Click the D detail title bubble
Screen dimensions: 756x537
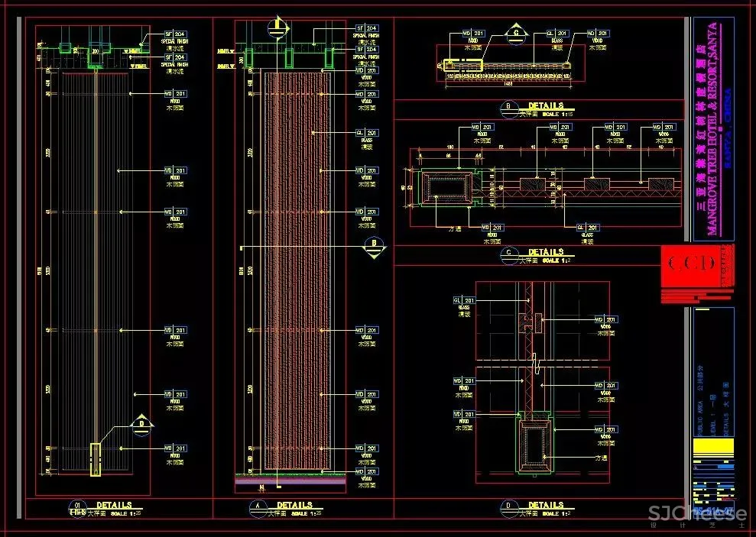click(508, 506)
